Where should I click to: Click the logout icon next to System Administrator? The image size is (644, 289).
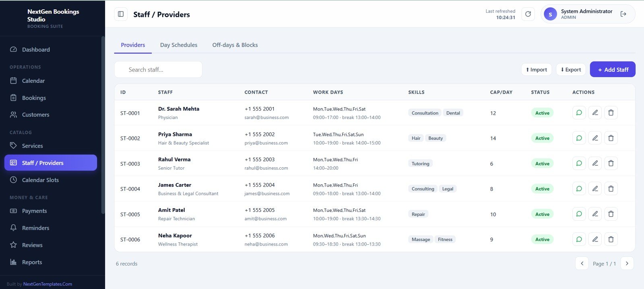tap(623, 14)
